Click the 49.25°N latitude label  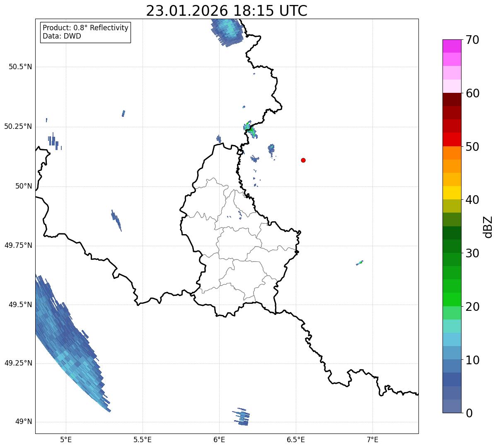point(18,363)
